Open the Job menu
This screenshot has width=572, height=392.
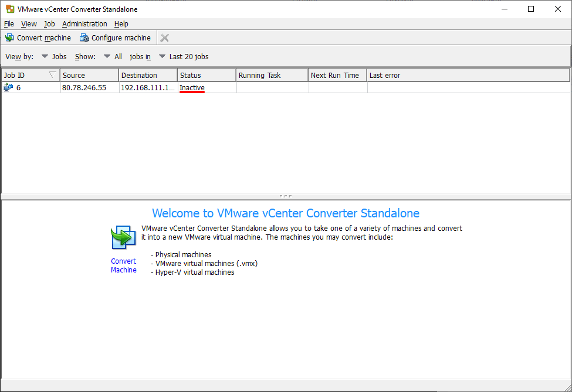(49, 24)
